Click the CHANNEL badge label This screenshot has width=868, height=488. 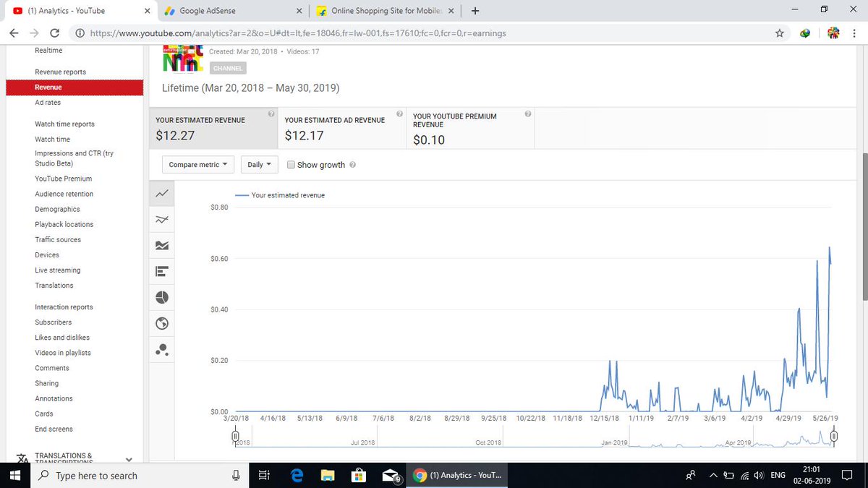tap(228, 68)
